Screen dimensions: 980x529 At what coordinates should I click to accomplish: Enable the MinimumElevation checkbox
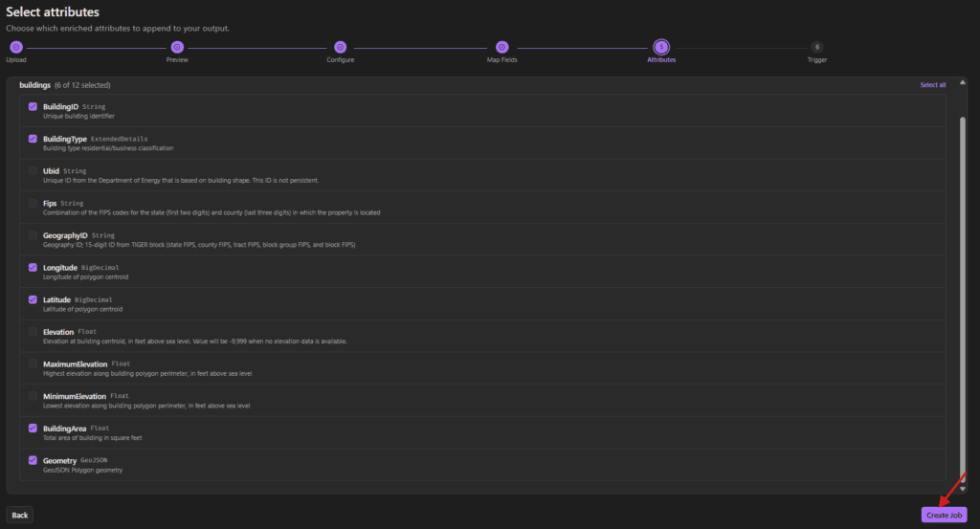coord(33,396)
